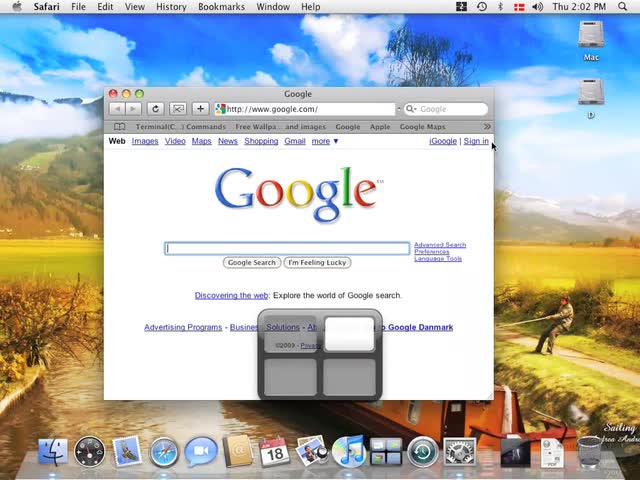Select the bottom-right space in Spaces switcher
Viewport: 640px width, 480px height.
tap(349, 377)
